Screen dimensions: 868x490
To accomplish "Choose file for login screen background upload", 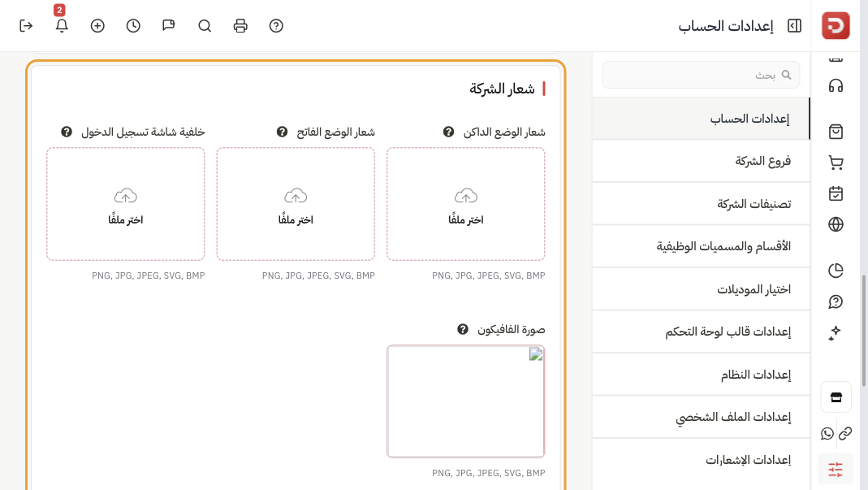I will [x=126, y=204].
